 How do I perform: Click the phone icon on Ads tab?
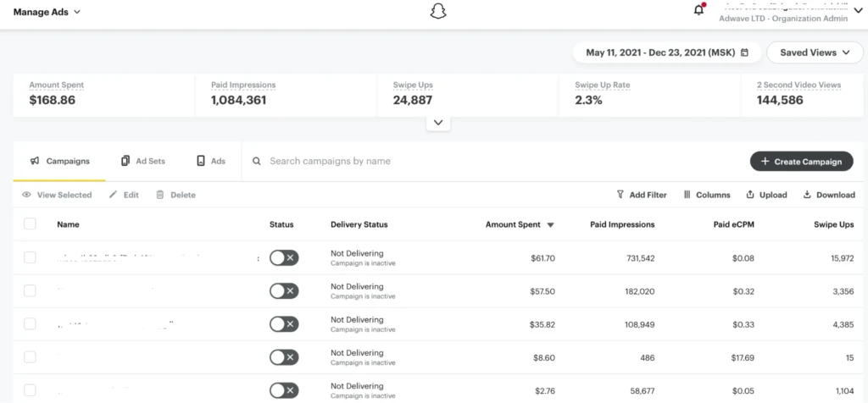200,161
